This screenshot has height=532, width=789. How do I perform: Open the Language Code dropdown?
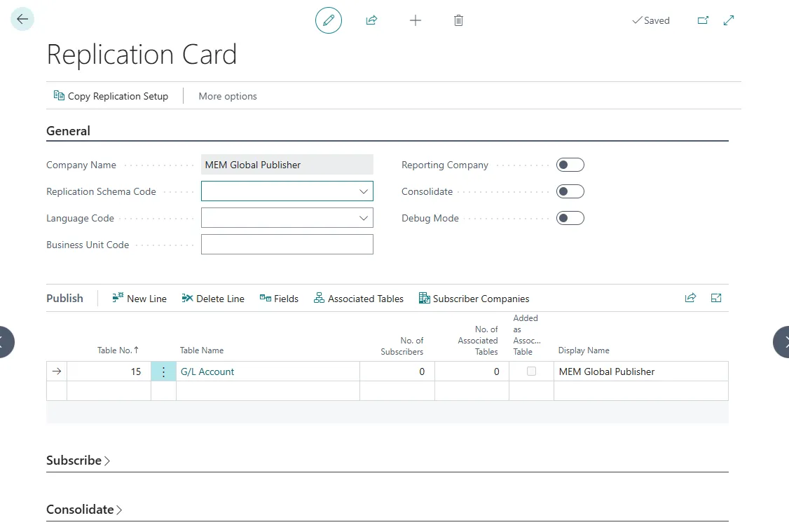click(364, 217)
